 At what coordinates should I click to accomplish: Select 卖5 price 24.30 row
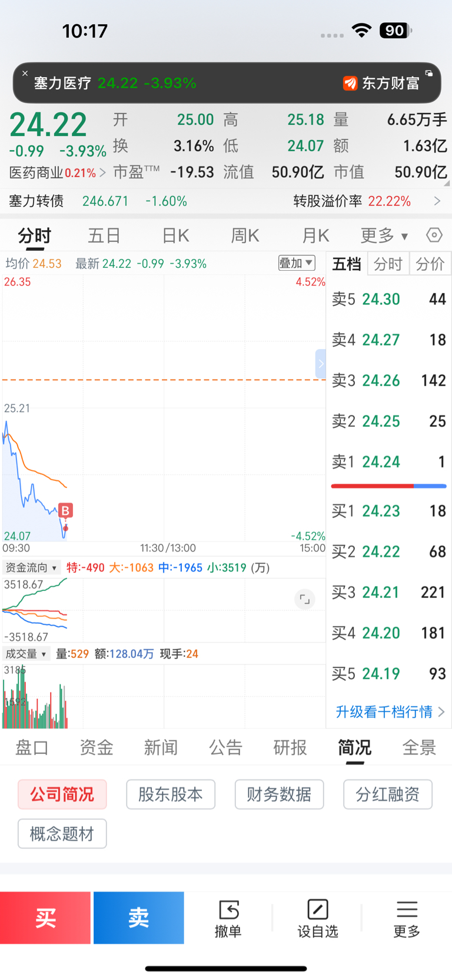389,299
